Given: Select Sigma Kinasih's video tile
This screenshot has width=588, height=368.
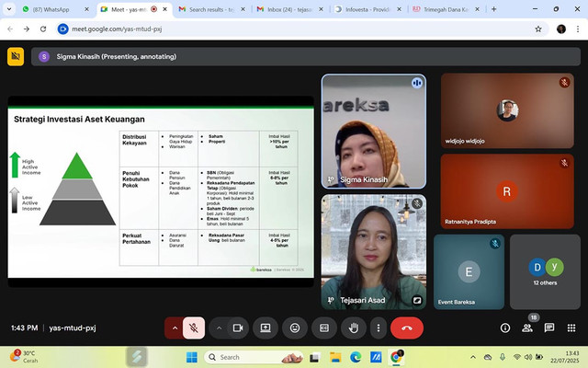Looking at the screenshot, I should click(x=374, y=132).
